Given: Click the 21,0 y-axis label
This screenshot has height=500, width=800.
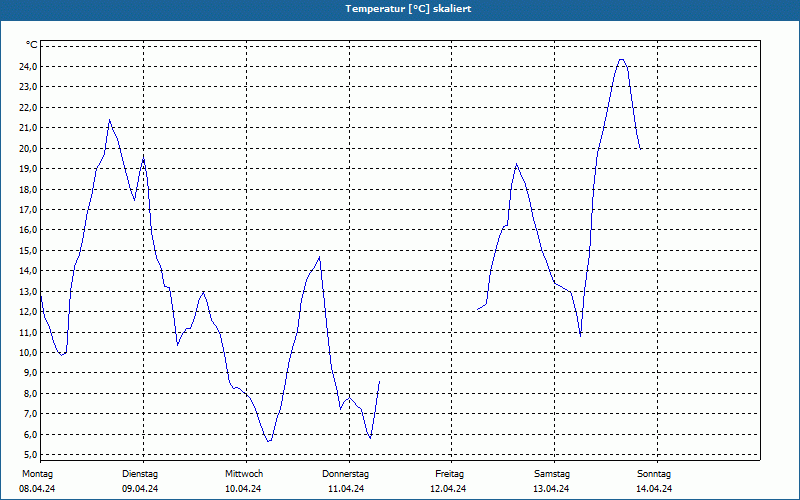Looking at the screenshot, I should click(x=28, y=128).
